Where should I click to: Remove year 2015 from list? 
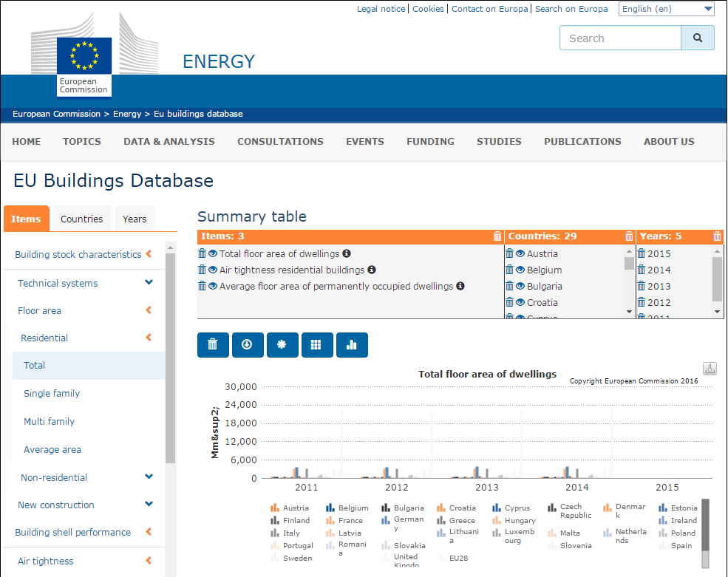tap(642, 253)
